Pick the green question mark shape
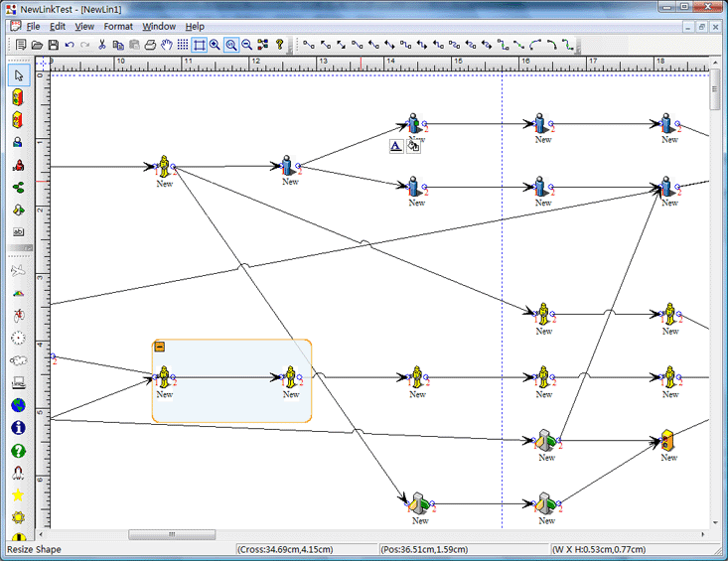The image size is (728, 561). pyautogui.click(x=18, y=451)
